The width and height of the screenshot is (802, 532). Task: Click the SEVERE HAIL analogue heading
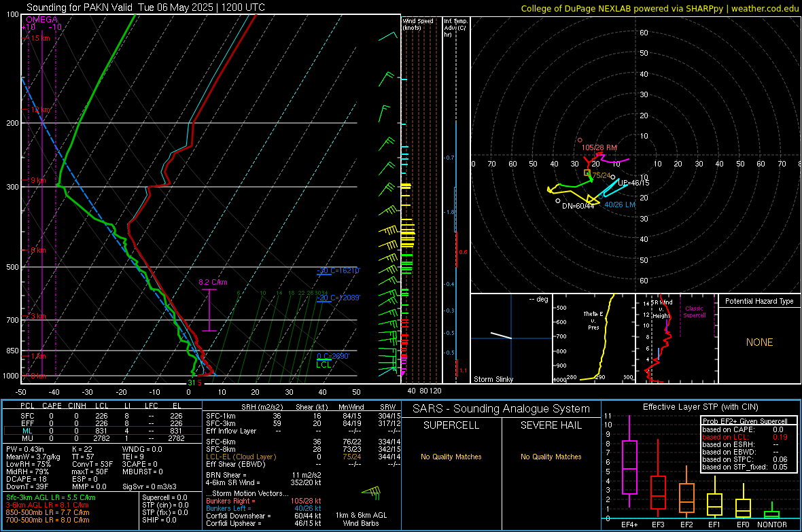pos(551,425)
